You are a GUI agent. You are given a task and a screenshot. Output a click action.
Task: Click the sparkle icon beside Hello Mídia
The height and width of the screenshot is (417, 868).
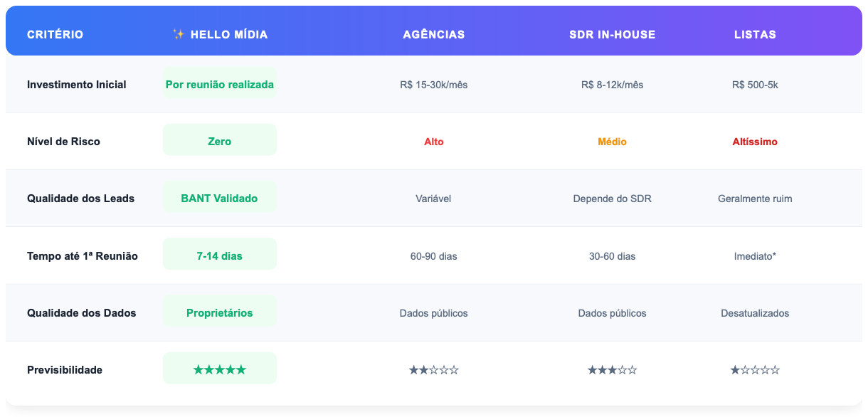(179, 34)
